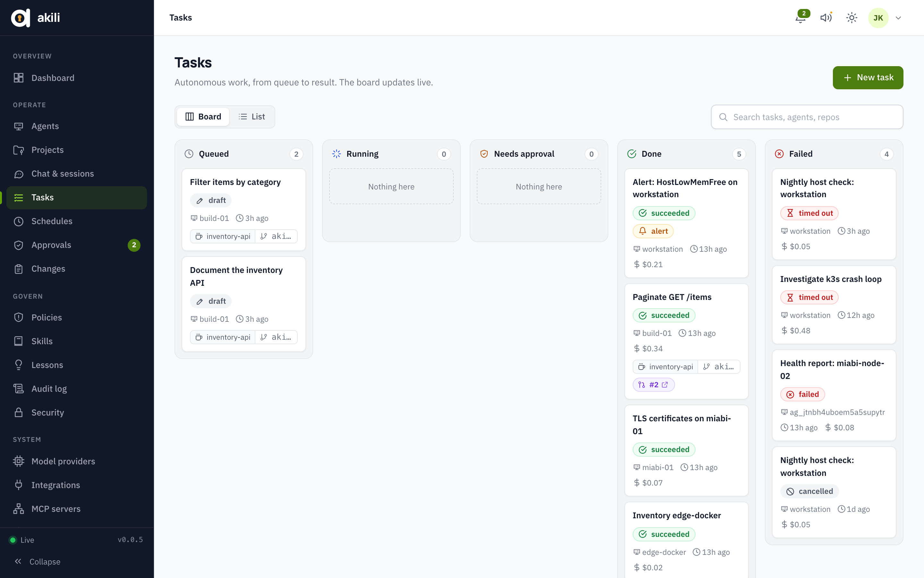The width and height of the screenshot is (924, 578).
Task: Click the MCP servers network icon
Action: pos(18,509)
